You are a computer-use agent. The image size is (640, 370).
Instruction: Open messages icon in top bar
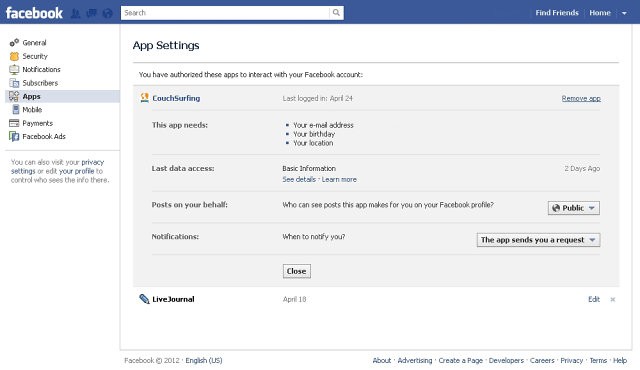91,13
